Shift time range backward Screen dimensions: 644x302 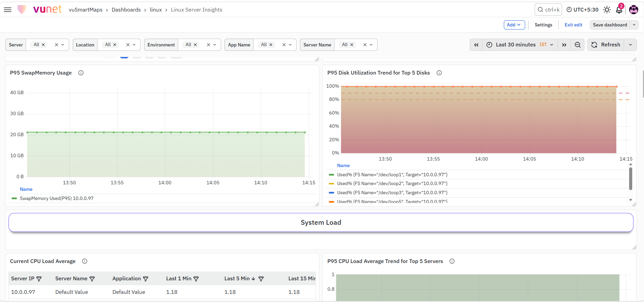pos(476,45)
